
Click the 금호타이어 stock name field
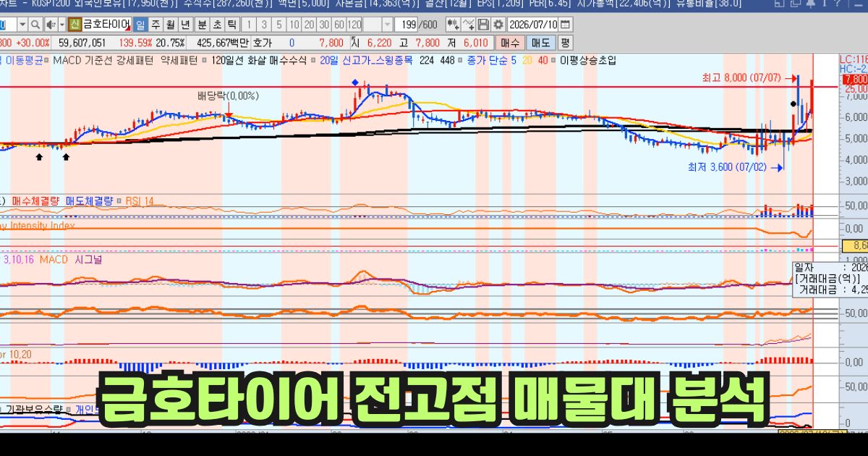click(106, 25)
